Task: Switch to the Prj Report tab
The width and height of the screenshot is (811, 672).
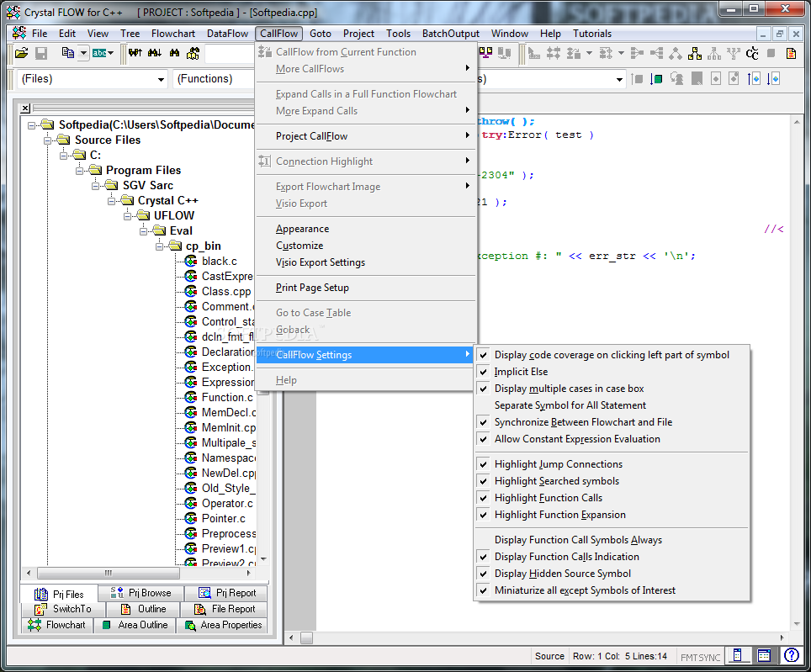Action: tap(227, 593)
